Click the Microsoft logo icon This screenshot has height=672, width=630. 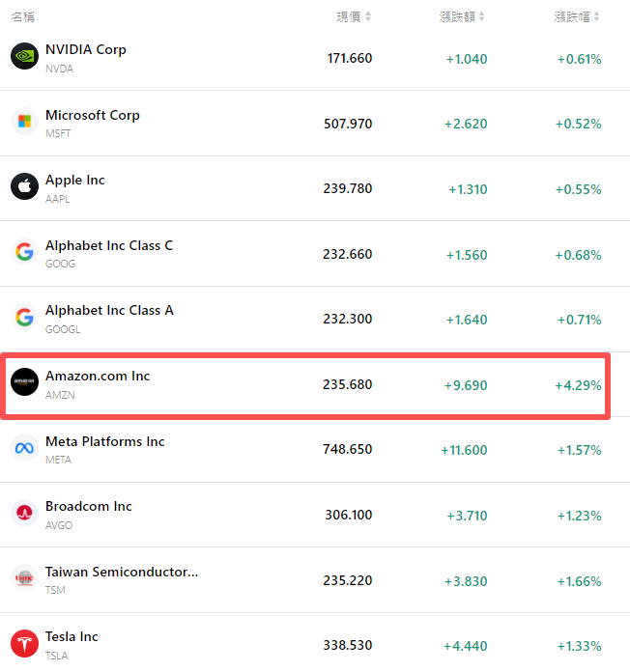click(x=24, y=122)
